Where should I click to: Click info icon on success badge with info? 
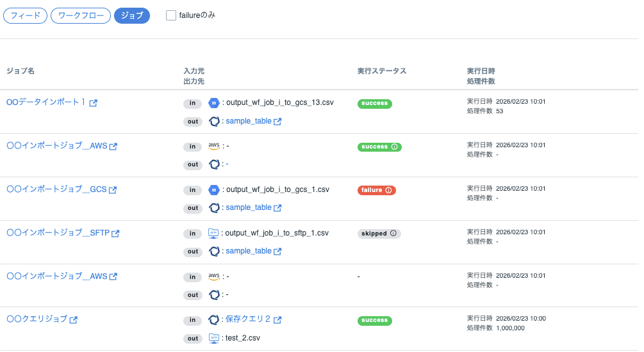[394, 147]
